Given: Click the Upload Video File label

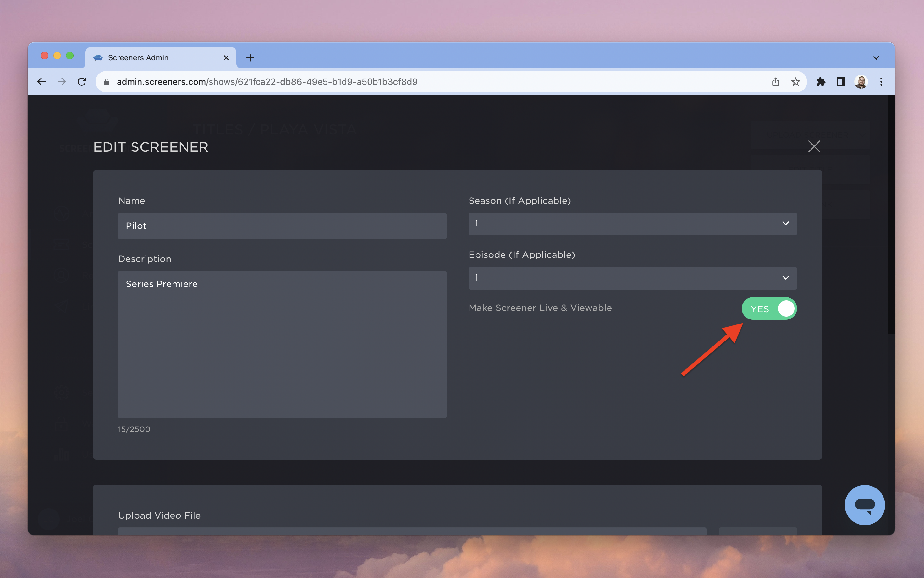Looking at the screenshot, I should pos(159,515).
